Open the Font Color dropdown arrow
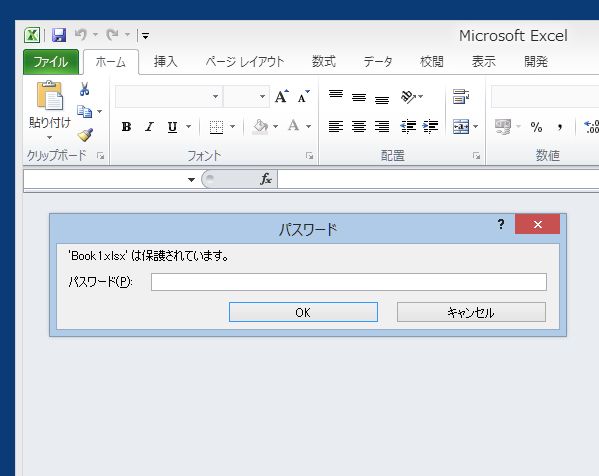 [309, 126]
